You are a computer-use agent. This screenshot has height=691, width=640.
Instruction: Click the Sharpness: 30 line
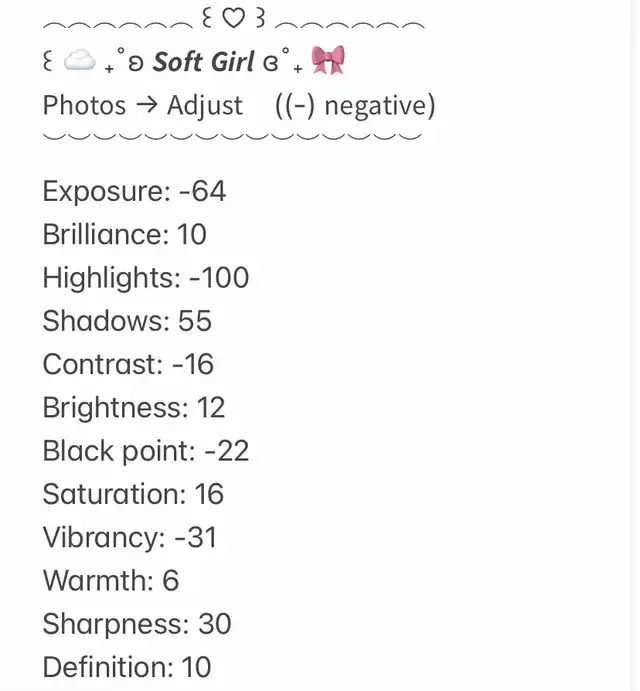coord(137,624)
